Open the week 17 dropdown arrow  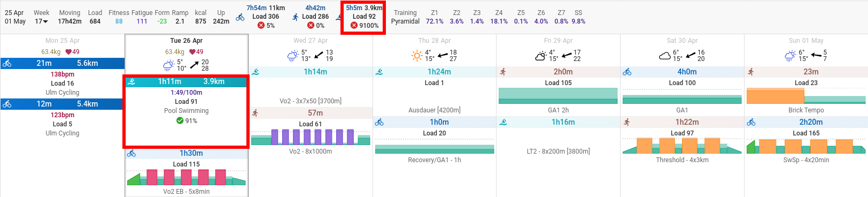[45, 21]
